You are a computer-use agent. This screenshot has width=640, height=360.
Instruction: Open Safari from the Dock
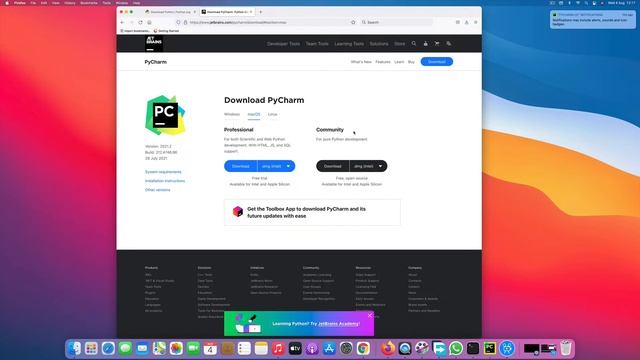pyautogui.click(x=108, y=348)
